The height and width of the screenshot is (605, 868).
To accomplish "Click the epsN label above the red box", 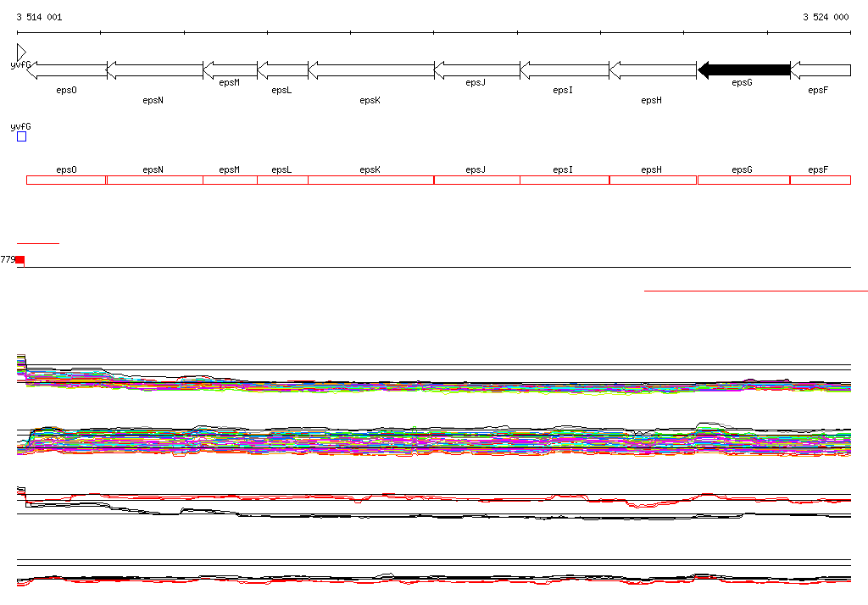I will coord(153,170).
